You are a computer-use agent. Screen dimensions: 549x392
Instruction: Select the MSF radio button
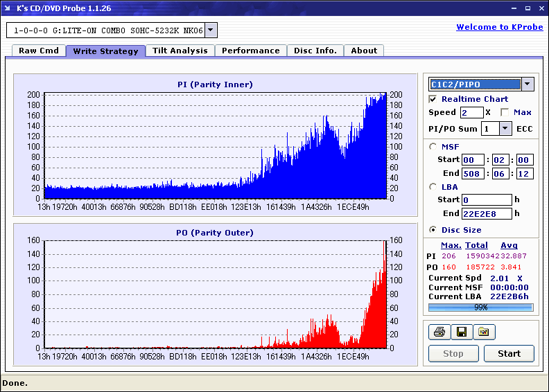pyautogui.click(x=433, y=147)
